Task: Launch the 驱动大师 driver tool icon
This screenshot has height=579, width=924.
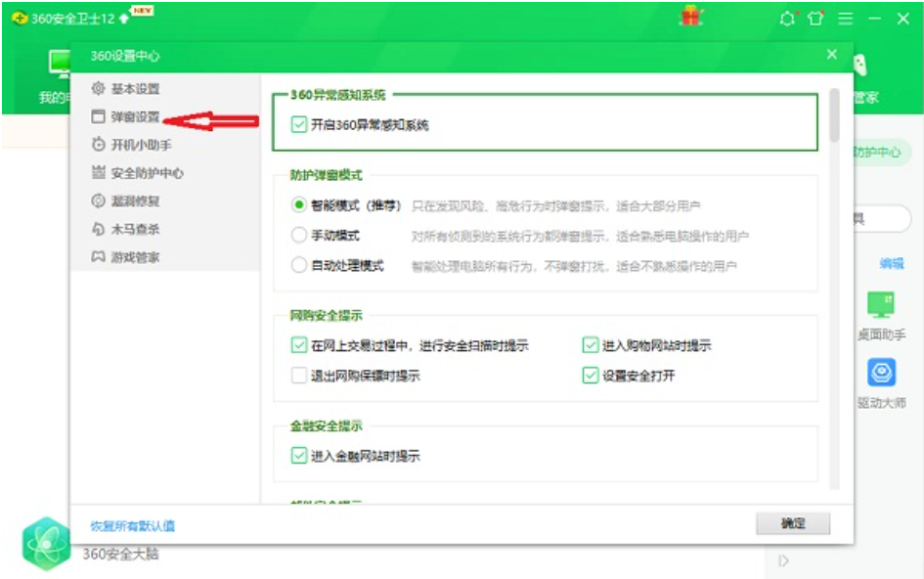Action: [881, 374]
